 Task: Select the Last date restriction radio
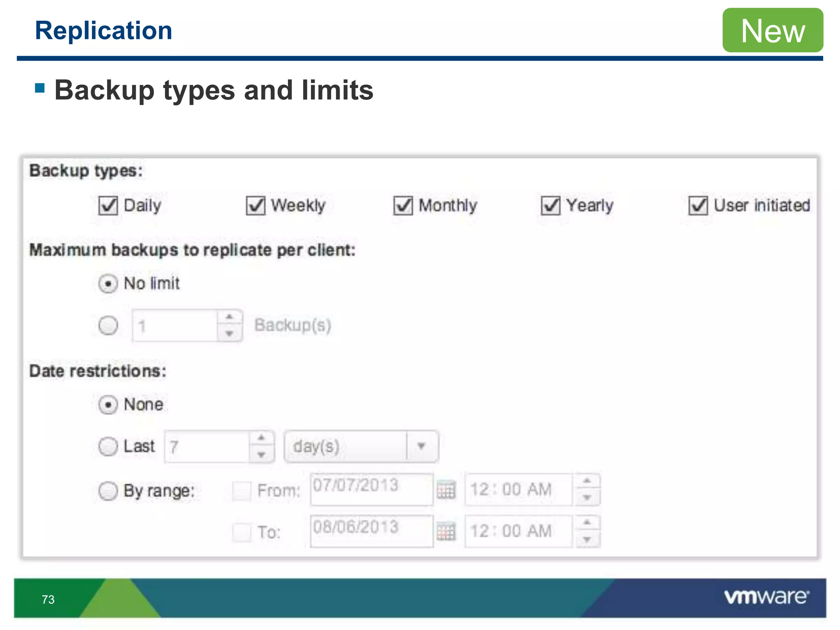coord(108,446)
